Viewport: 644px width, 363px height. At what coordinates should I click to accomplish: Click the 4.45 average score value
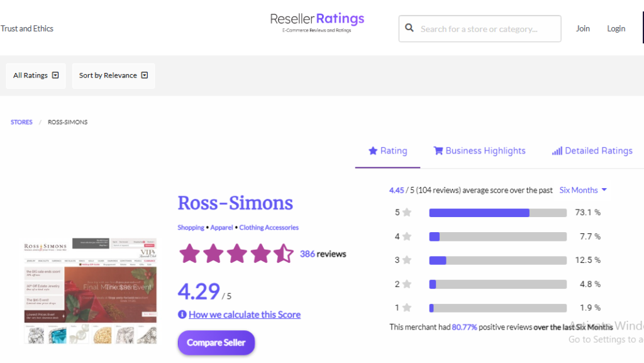tap(396, 190)
